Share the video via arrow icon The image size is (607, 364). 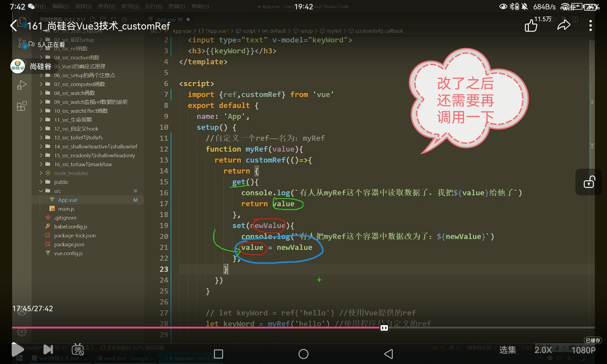(x=564, y=25)
